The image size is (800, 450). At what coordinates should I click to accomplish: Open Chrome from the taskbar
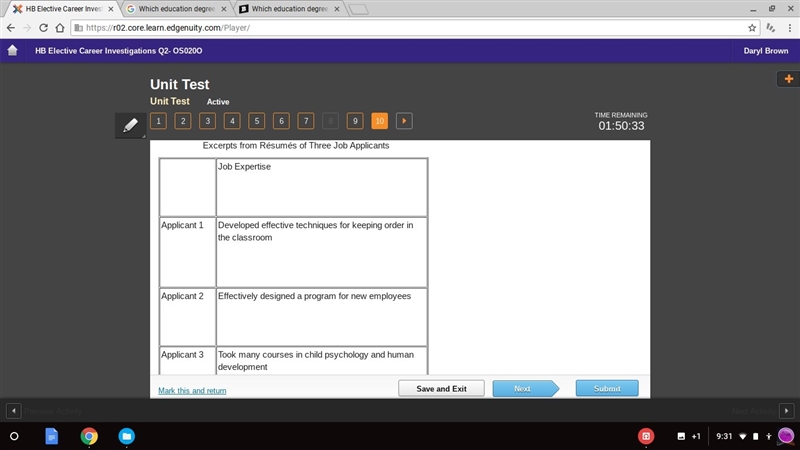pos(89,436)
